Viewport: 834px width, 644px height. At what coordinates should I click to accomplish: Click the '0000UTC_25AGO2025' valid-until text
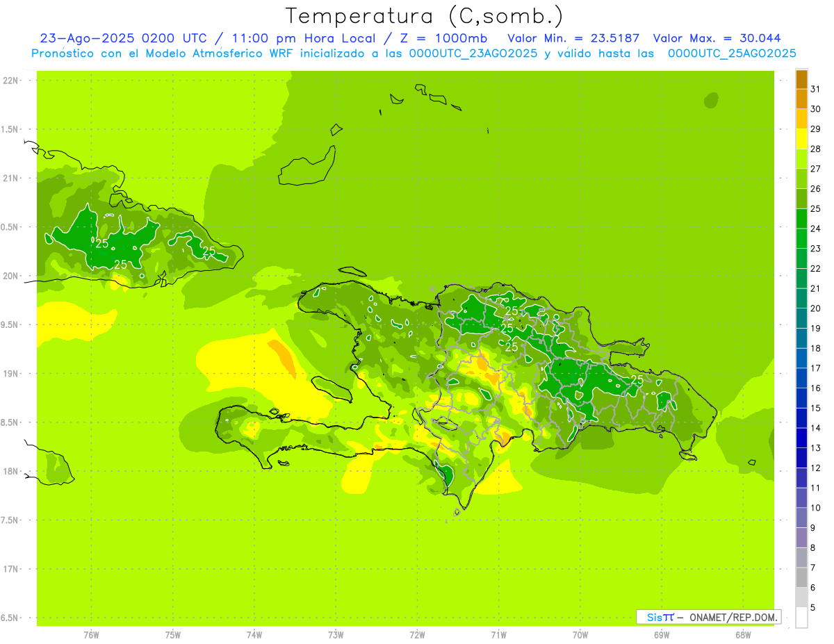click(732, 53)
